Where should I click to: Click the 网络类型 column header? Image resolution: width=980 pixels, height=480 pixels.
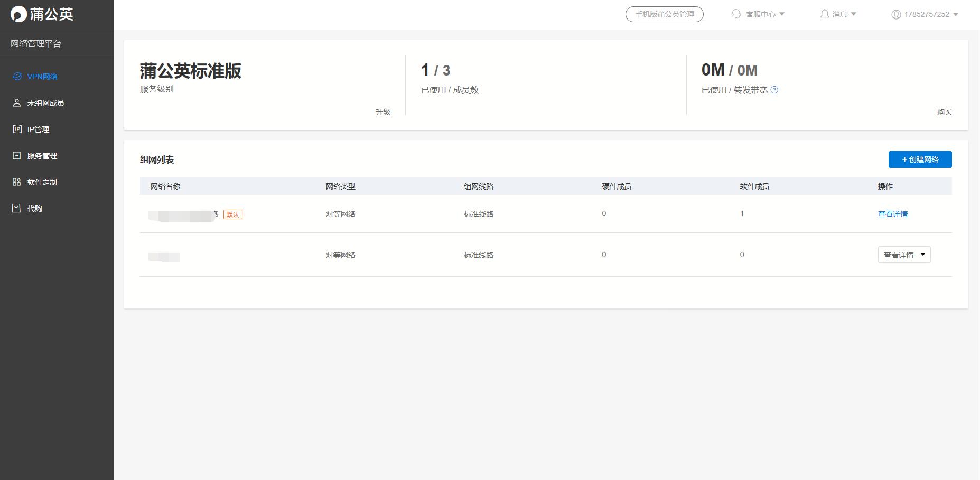[341, 186]
